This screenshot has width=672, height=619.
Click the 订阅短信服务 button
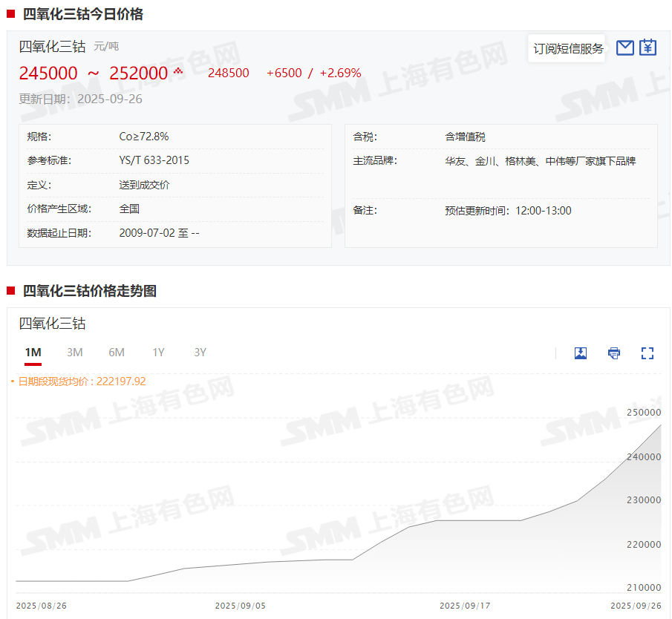[x=568, y=49]
